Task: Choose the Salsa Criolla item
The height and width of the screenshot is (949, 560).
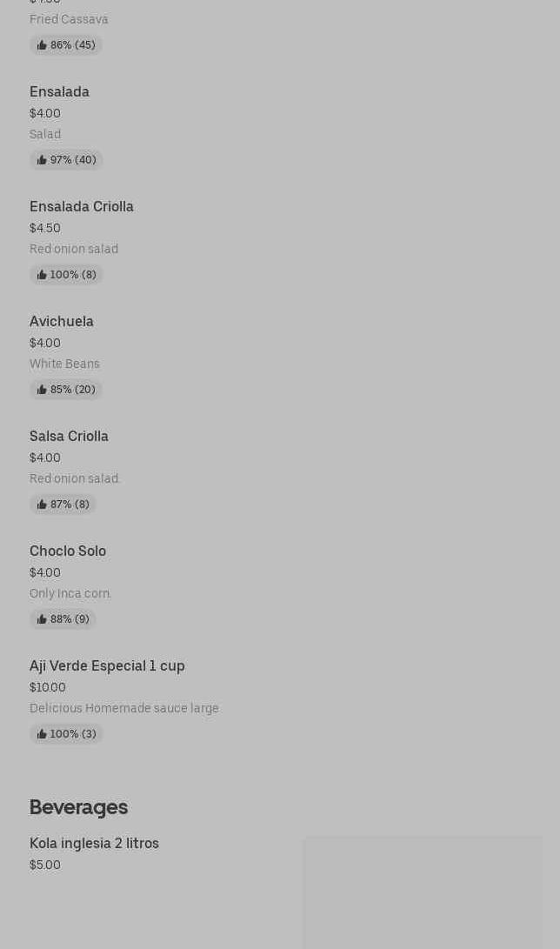Action: point(69,437)
